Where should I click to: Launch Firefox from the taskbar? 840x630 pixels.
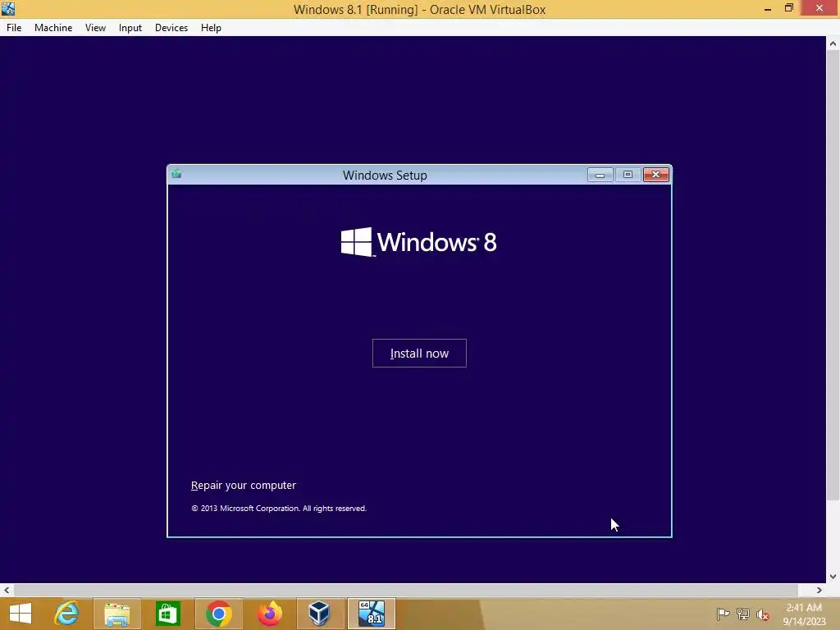click(269, 614)
